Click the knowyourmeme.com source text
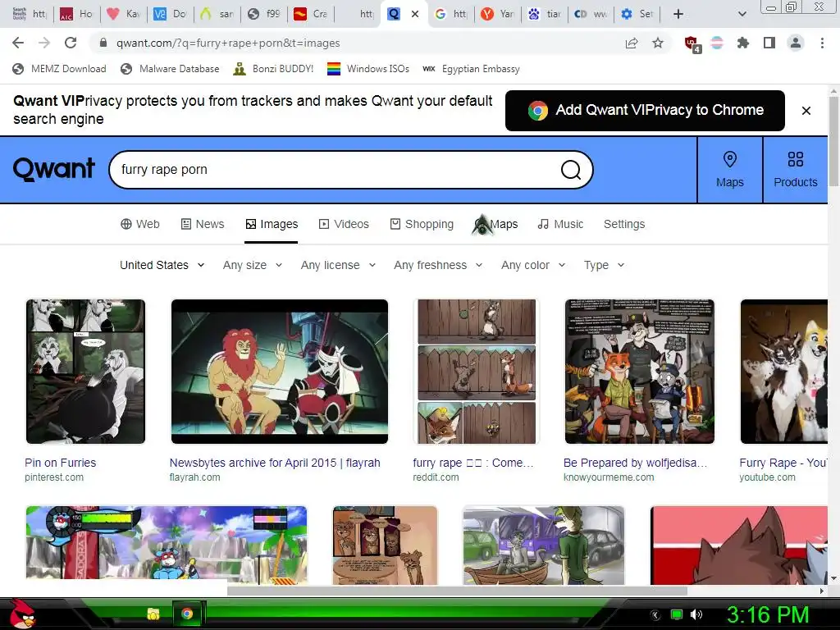Screen dimensions: 840x630 tap(609, 477)
